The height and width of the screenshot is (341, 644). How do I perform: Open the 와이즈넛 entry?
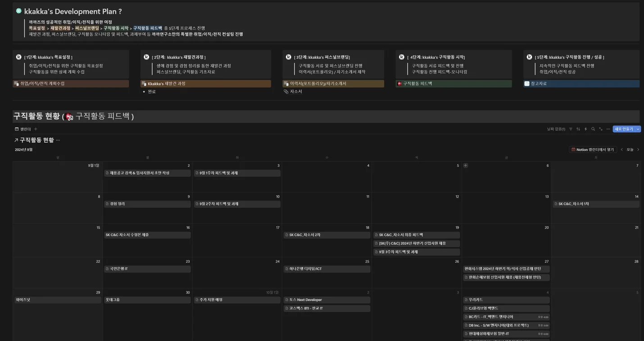point(58,300)
